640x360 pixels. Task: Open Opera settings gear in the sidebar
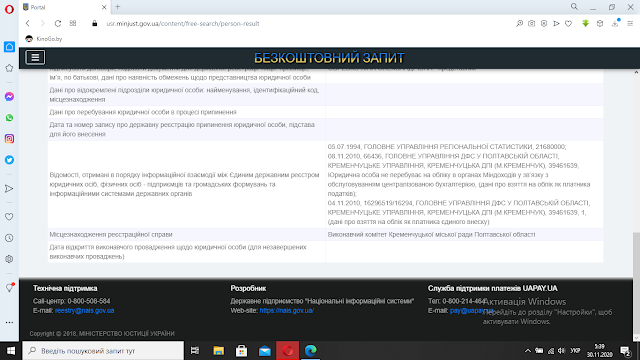pos(9,259)
